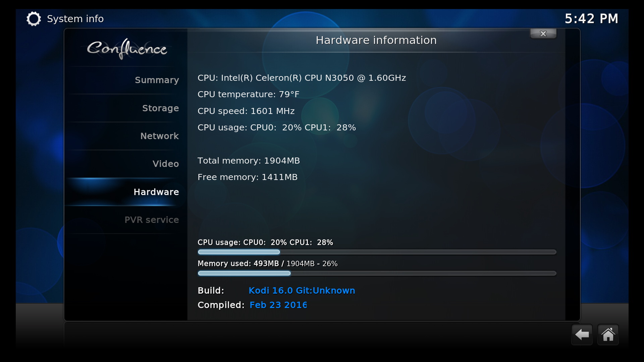The height and width of the screenshot is (362, 644).
Task: Select the Network section
Action: coord(125,136)
